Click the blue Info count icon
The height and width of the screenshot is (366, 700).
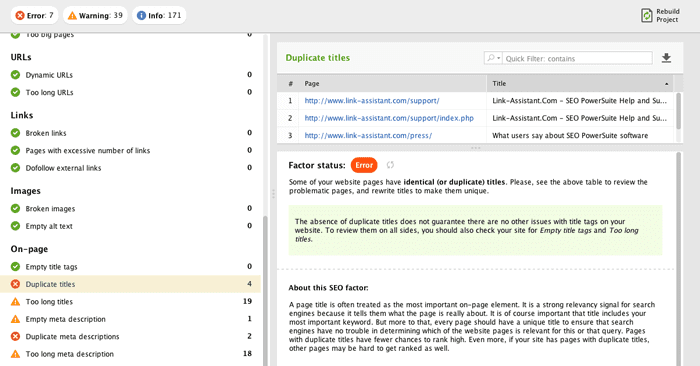coord(141,16)
